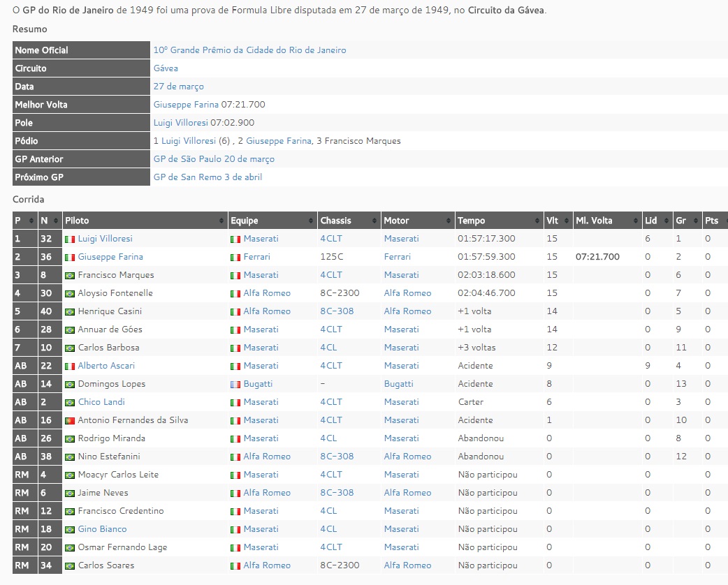The width and height of the screenshot is (728, 585).
Task: Click Brazilian flag beside Carlos Barbosa
Action: click(x=70, y=348)
